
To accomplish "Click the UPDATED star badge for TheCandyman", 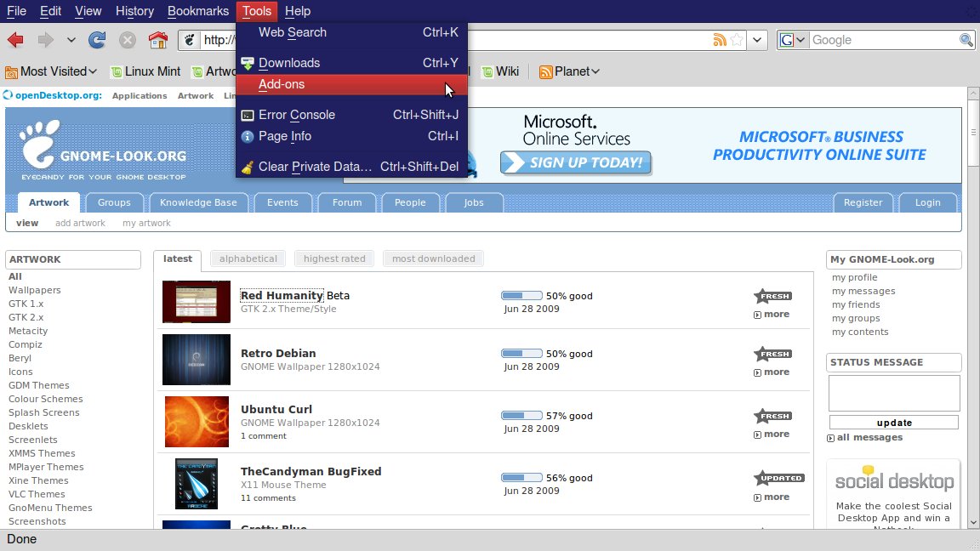I will tap(778, 479).
